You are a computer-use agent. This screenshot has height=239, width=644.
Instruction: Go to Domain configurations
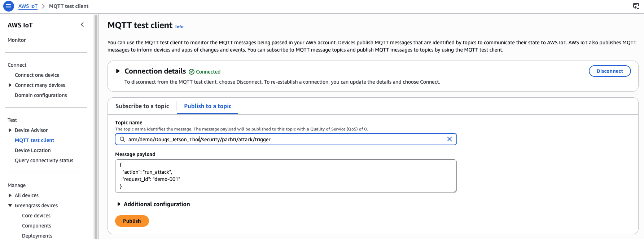[41, 95]
